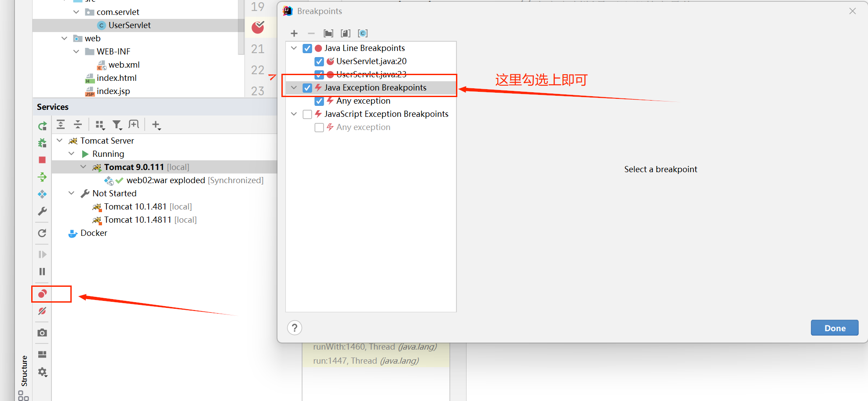Click Open in New Tab icon in Services
This screenshot has height=401, width=868.
[134, 125]
